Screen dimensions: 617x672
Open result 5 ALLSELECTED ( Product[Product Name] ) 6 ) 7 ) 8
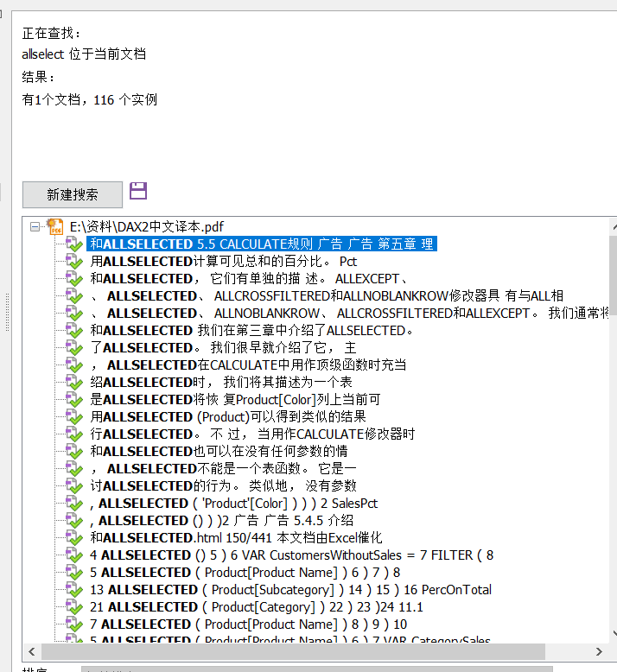(x=245, y=572)
